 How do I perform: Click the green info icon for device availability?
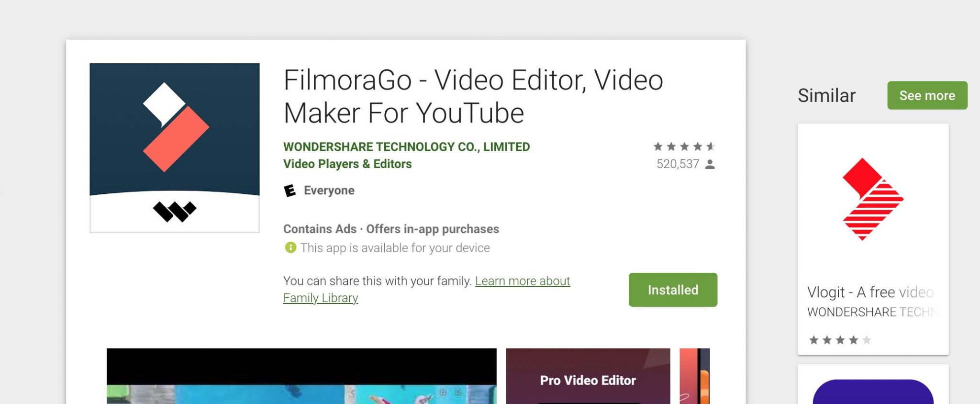[290, 247]
